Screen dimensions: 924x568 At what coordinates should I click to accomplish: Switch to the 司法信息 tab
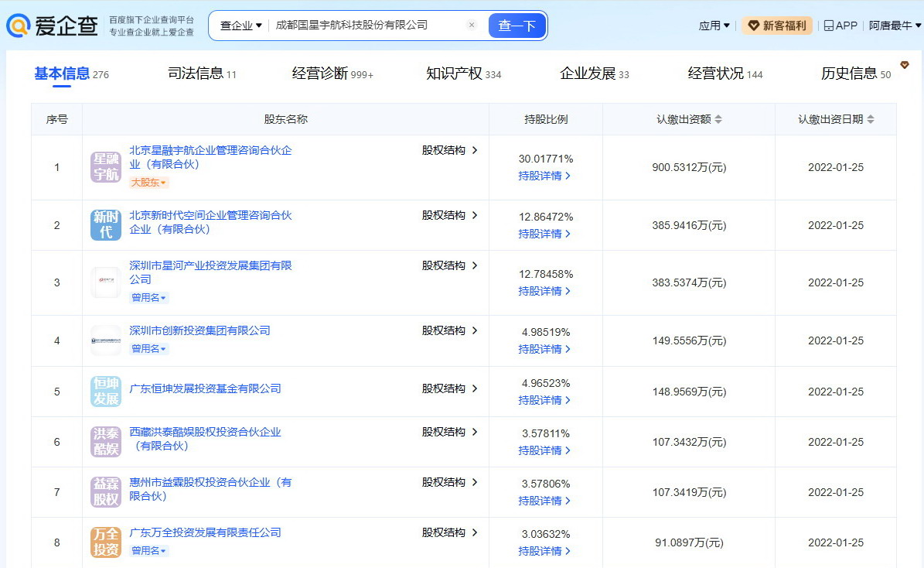click(202, 74)
